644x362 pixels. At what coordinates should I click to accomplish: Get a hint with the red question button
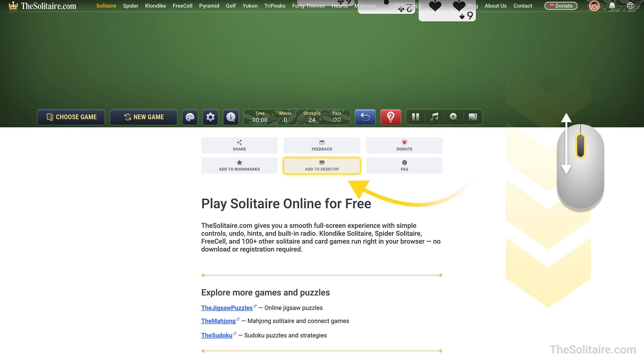[x=391, y=117]
